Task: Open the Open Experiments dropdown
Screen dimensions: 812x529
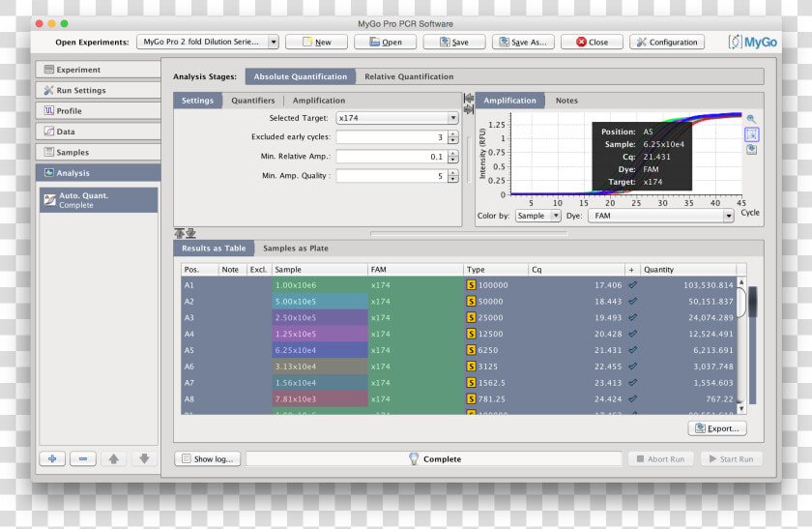Action: pos(208,42)
